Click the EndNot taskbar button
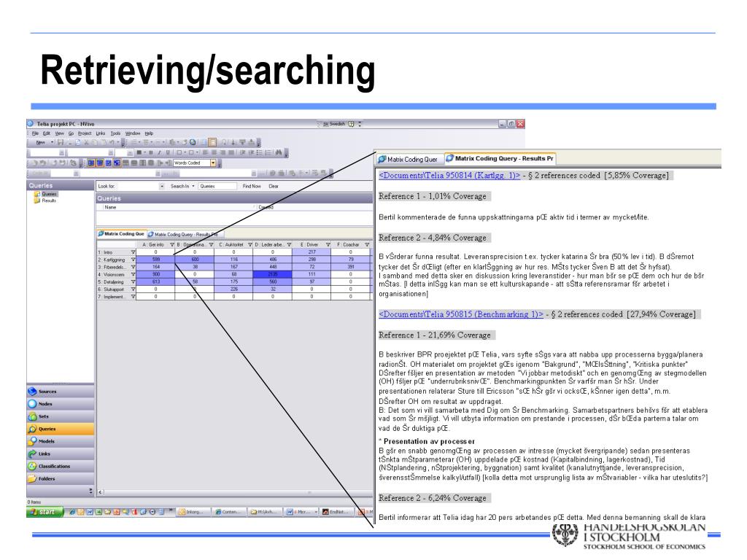The image size is (747, 560). 338,512
